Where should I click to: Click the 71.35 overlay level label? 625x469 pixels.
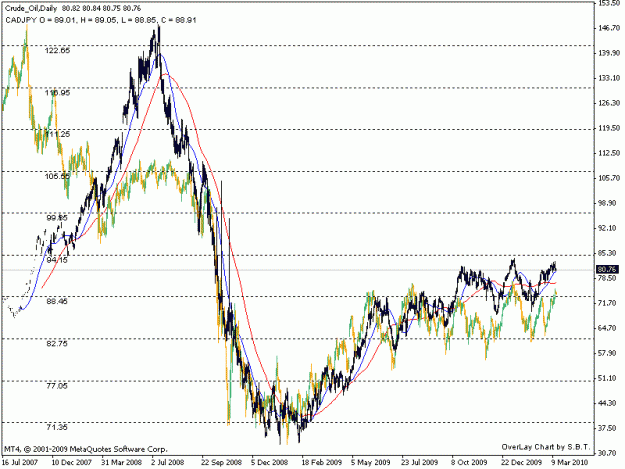coord(58,428)
